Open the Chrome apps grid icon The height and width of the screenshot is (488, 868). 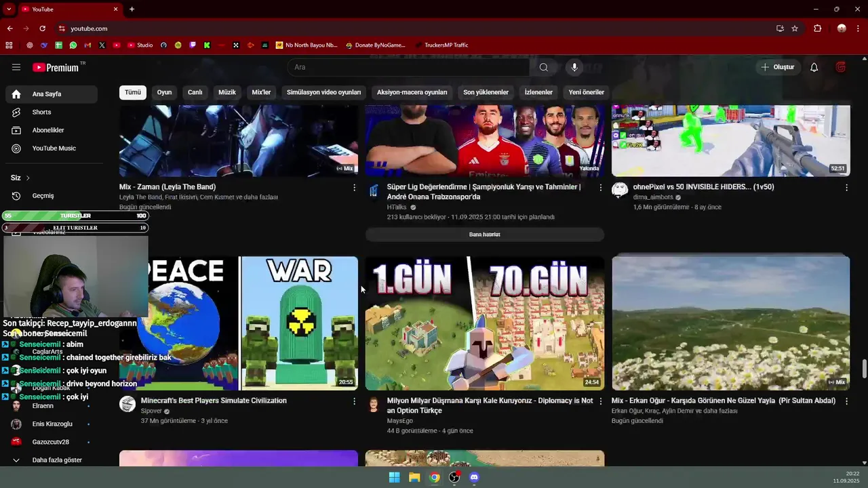point(9,45)
